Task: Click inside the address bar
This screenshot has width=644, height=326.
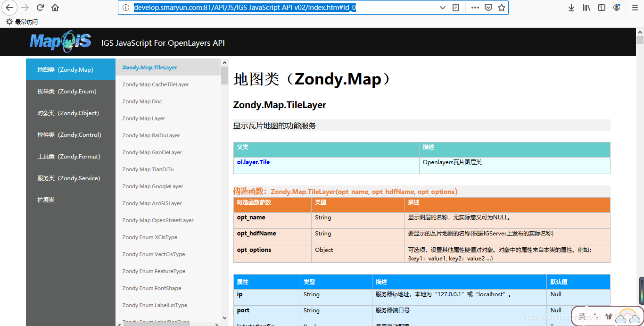Action: (x=283, y=8)
